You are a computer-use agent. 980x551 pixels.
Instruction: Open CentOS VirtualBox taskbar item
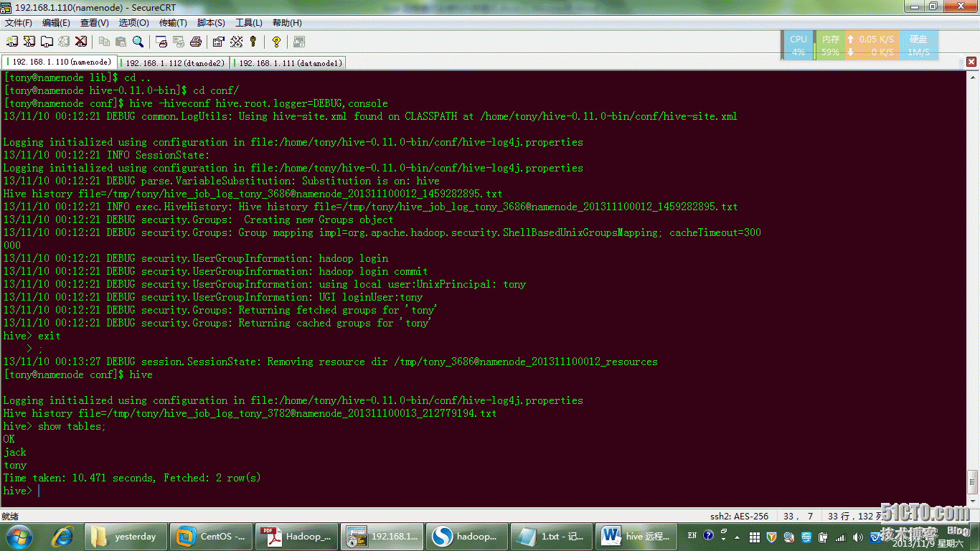click(211, 536)
